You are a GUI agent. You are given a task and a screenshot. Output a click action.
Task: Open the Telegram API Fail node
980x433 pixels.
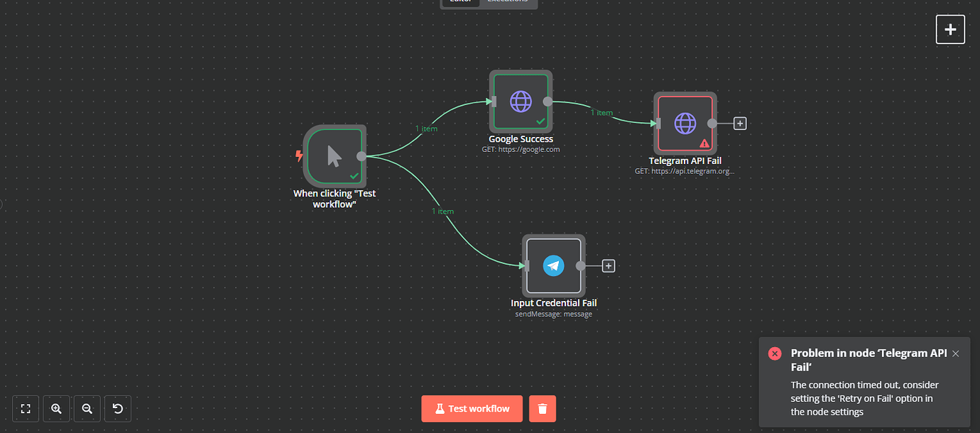coord(684,123)
